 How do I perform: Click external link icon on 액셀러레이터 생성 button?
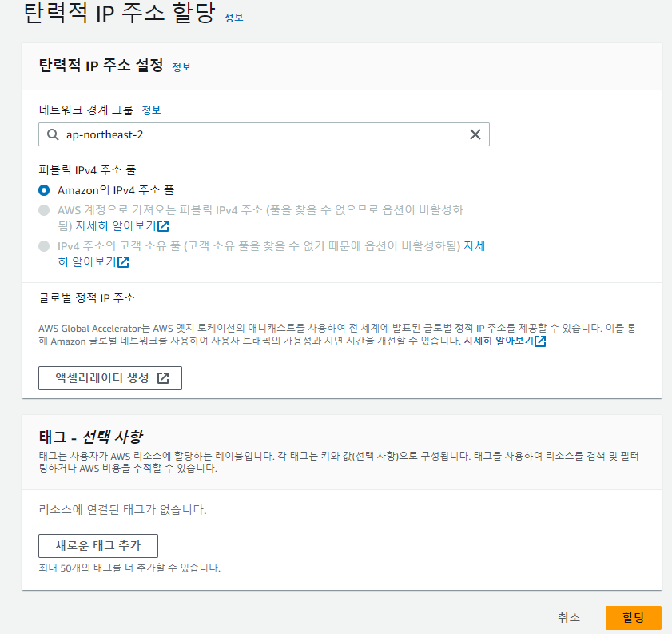[x=163, y=378]
